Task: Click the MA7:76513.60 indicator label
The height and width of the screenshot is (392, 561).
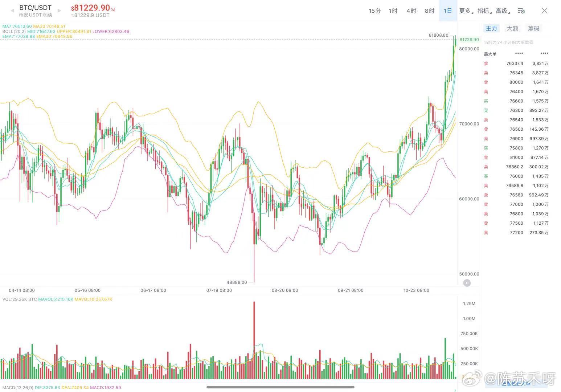Action: 17,26
